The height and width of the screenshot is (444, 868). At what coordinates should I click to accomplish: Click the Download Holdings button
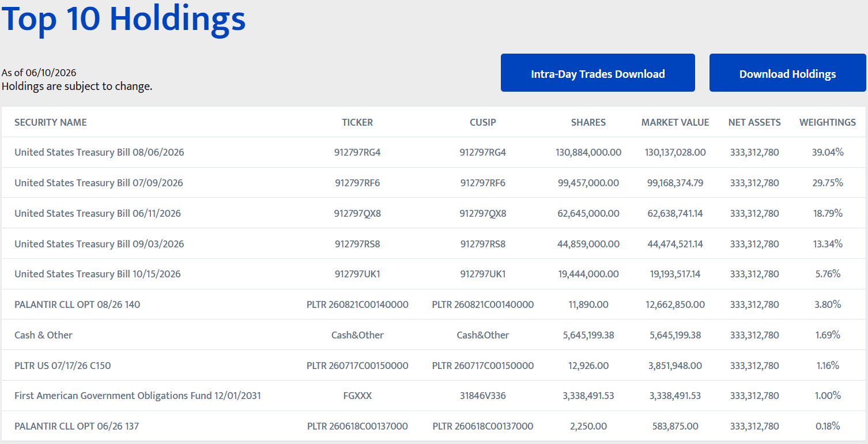coord(787,73)
